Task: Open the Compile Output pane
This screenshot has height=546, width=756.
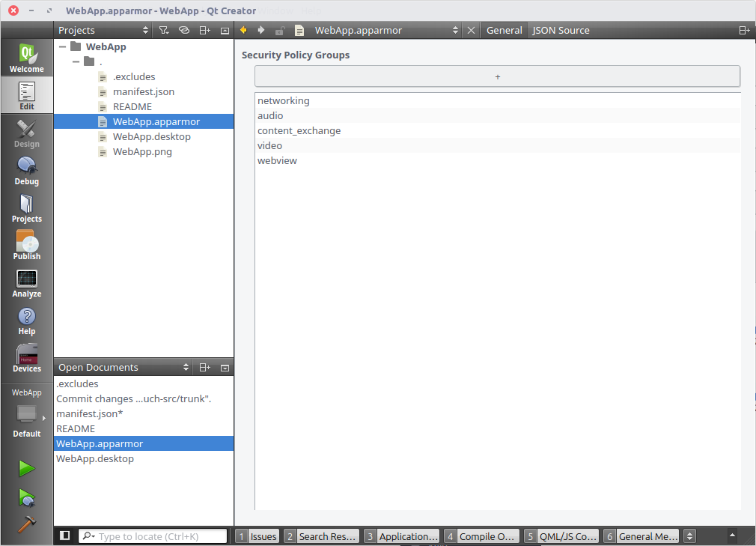Action: coord(482,536)
